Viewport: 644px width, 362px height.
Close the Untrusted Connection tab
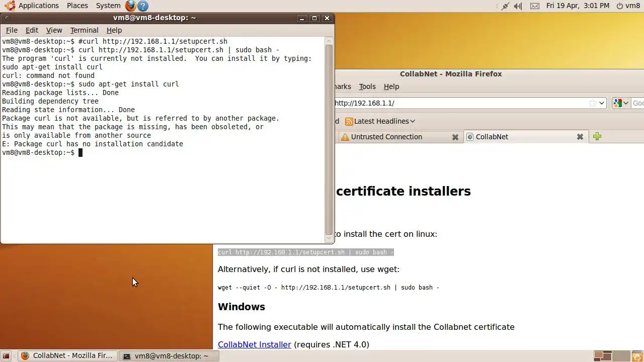[455, 137]
